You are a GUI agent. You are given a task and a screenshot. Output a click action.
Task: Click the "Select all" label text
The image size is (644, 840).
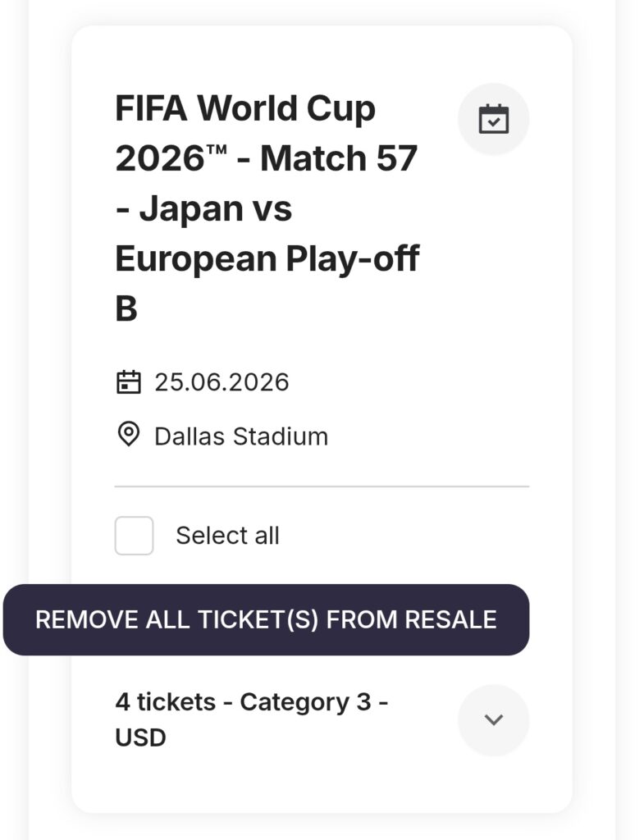pos(227,536)
